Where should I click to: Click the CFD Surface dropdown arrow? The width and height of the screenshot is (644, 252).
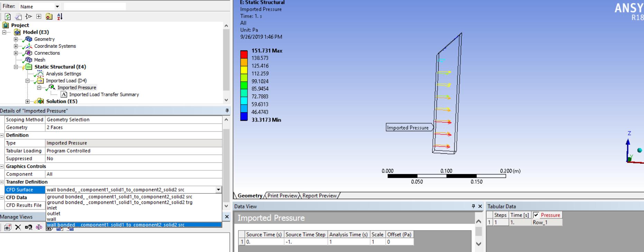218,190
